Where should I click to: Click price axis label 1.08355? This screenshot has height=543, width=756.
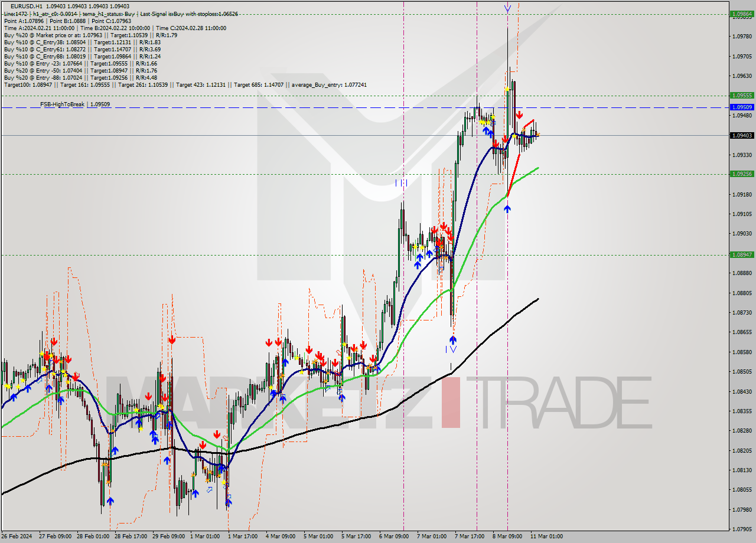click(x=741, y=411)
